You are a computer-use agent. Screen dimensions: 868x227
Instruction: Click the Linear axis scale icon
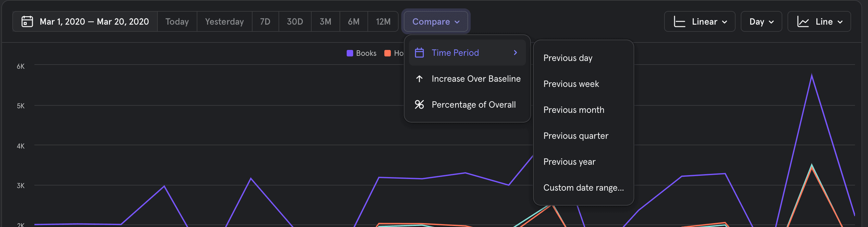[x=679, y=21]
